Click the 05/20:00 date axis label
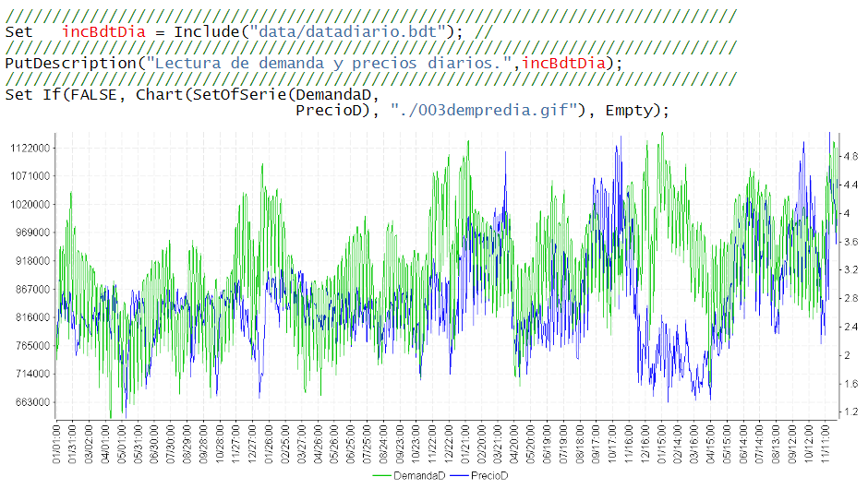 point(530,444)
